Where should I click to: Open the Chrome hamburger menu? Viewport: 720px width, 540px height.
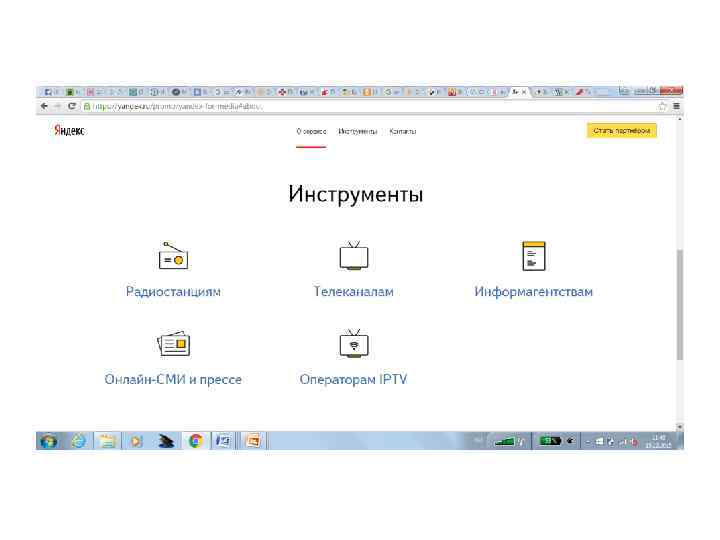[676, 106]
